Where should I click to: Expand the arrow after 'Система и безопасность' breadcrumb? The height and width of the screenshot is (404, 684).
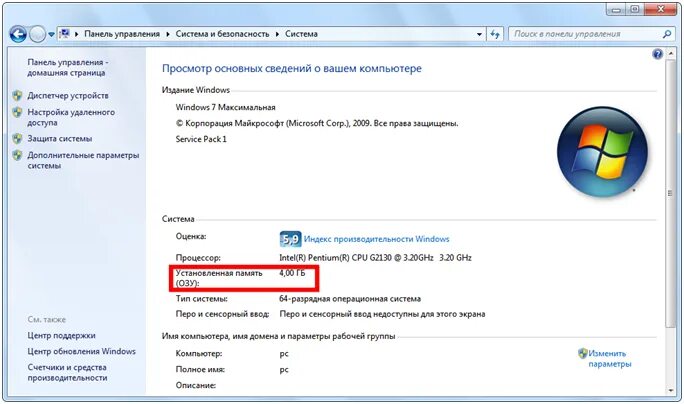pos(277,34)
